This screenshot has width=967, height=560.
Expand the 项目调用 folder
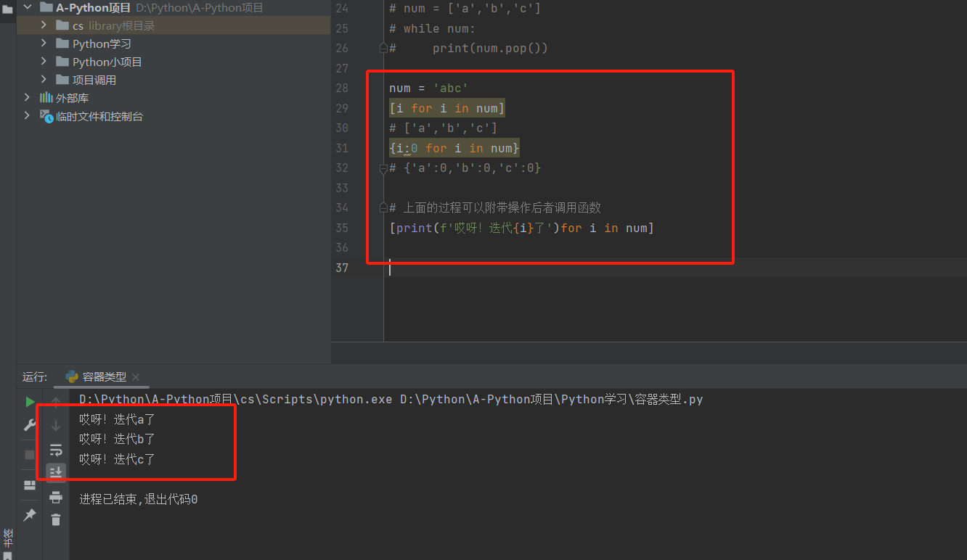44,80
